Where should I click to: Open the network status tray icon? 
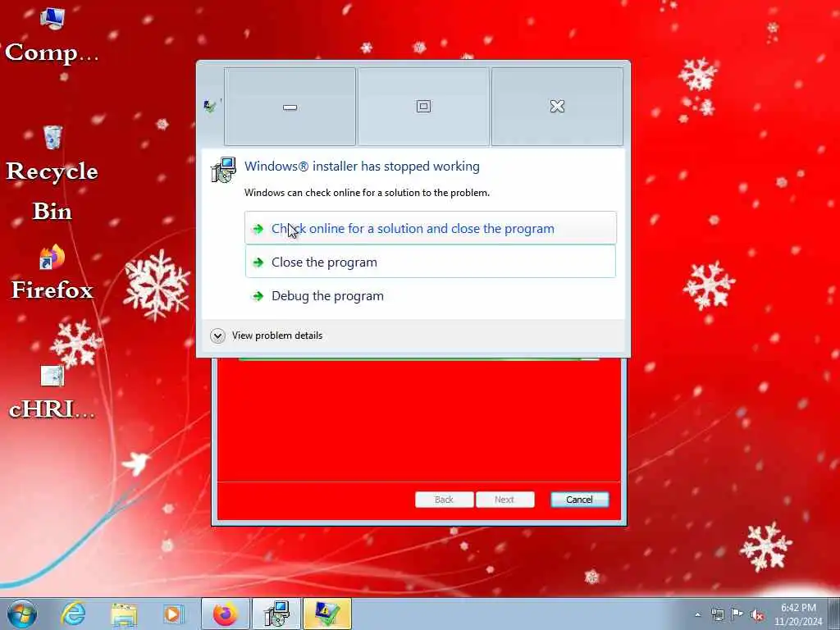(x=717, y=615)
